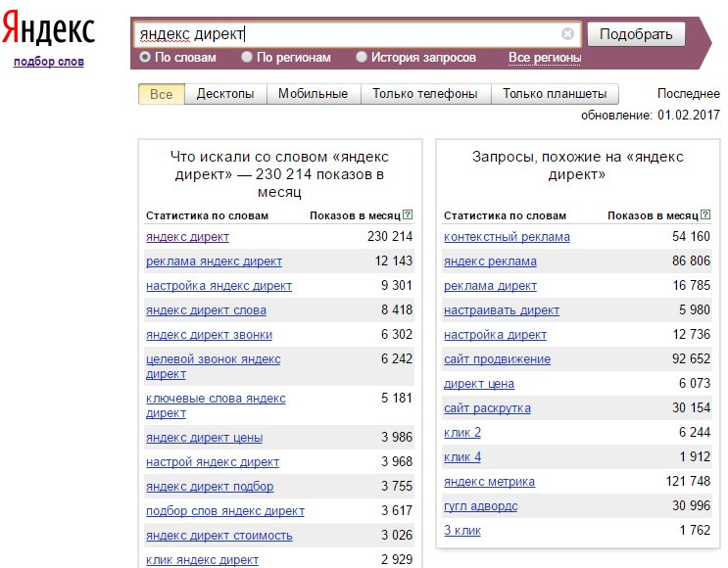The image size is (728, 568).
Task: Open the 'настройка яндекс директ' link
Action: [218, 286]
